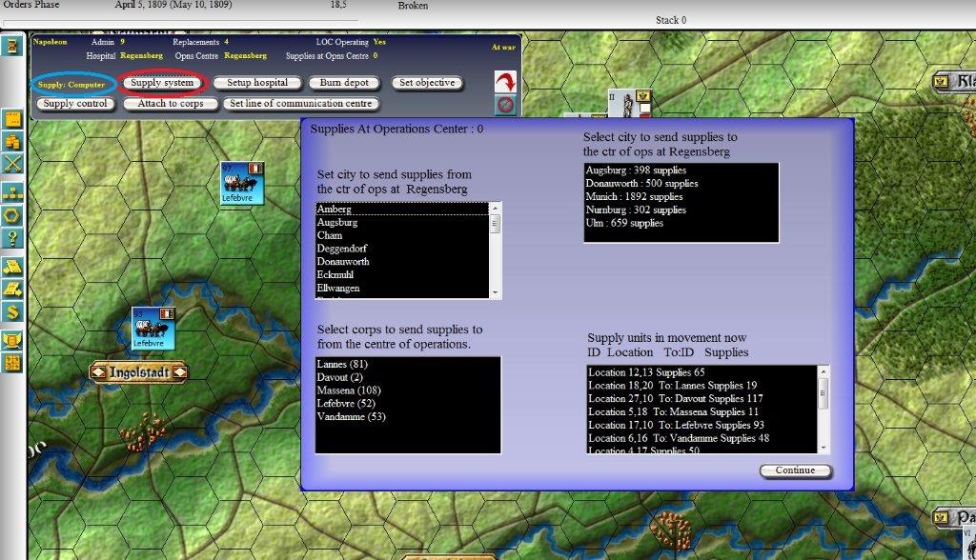This screenshot has height=560, width=976.
Task: Select the To: Massena Supplies 11 row
Action: [702, 411]
